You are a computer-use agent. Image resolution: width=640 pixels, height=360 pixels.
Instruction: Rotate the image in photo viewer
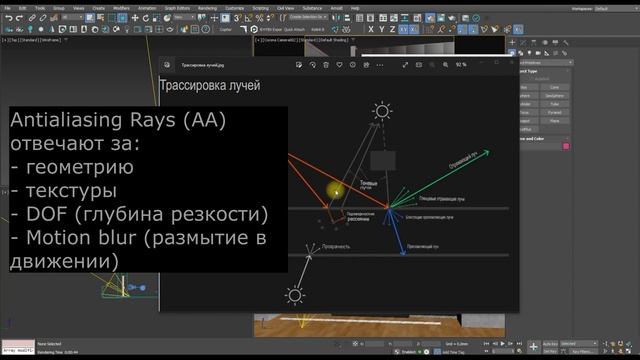pos(312,65)
